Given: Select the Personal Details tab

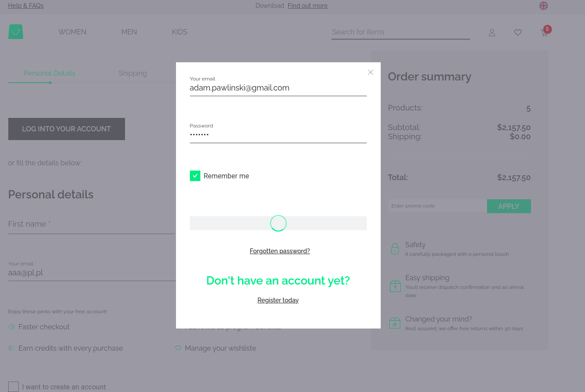Looking at the screenshot, I should [49, 73].
